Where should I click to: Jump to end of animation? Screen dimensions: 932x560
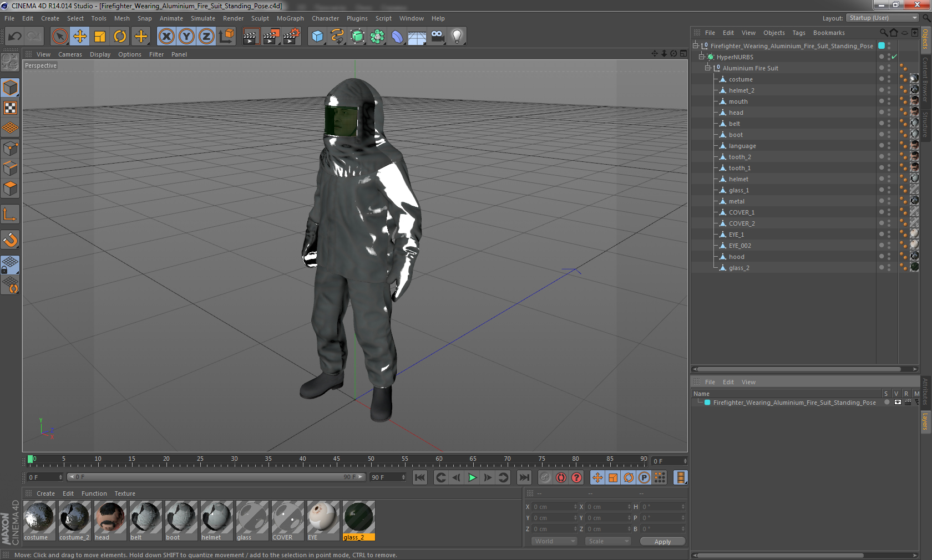[x=524, y=477]
